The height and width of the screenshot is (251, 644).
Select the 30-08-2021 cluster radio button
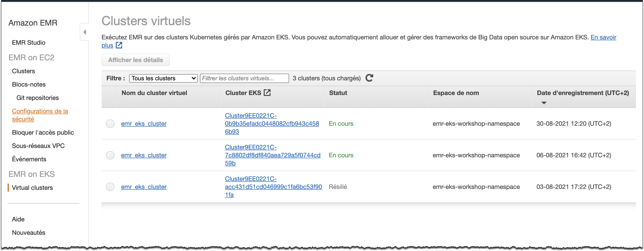click(x=110, y=124)
